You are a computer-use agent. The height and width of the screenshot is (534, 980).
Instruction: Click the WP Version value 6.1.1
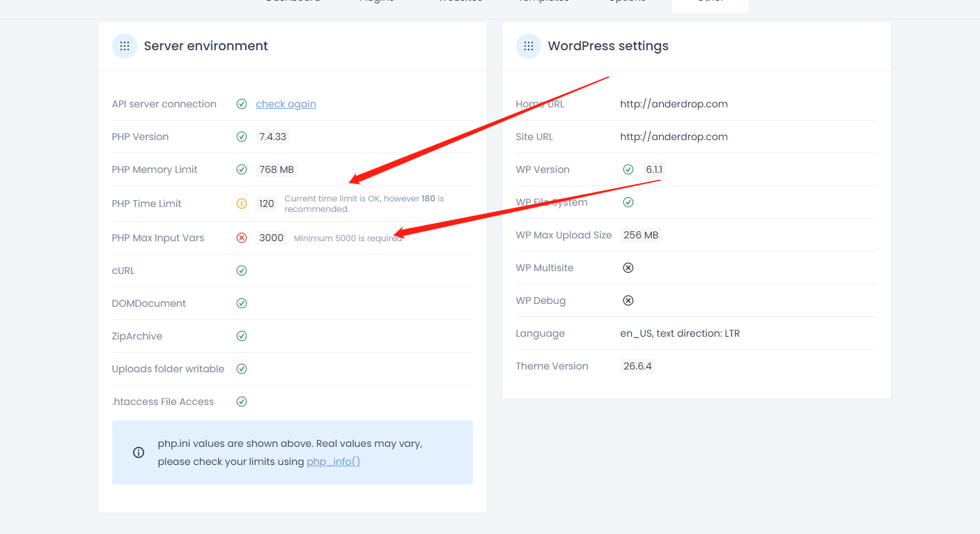point(654,169)
